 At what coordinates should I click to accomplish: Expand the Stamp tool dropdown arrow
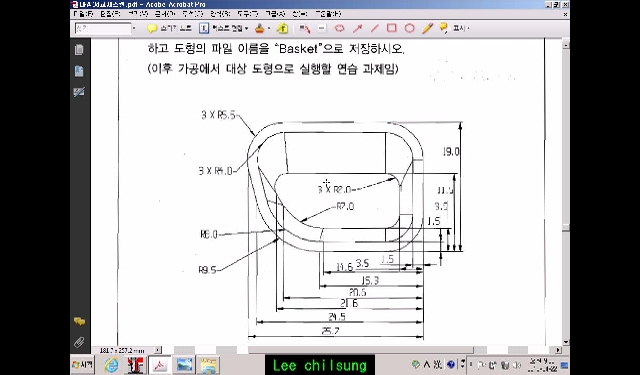click(x=269, y=29)
